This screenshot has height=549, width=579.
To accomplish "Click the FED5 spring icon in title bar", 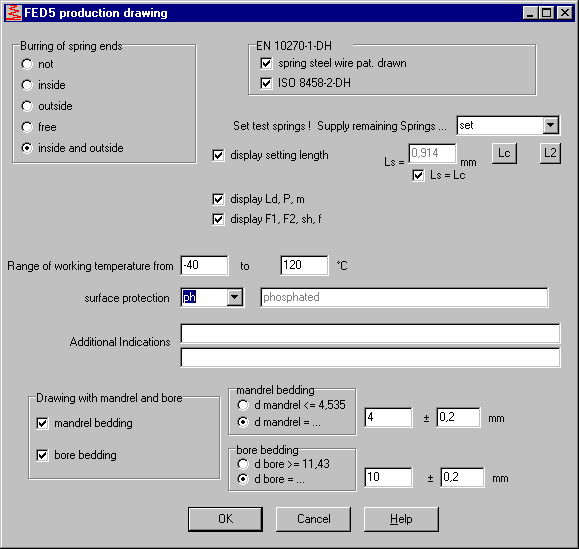I will click(14, 13).
